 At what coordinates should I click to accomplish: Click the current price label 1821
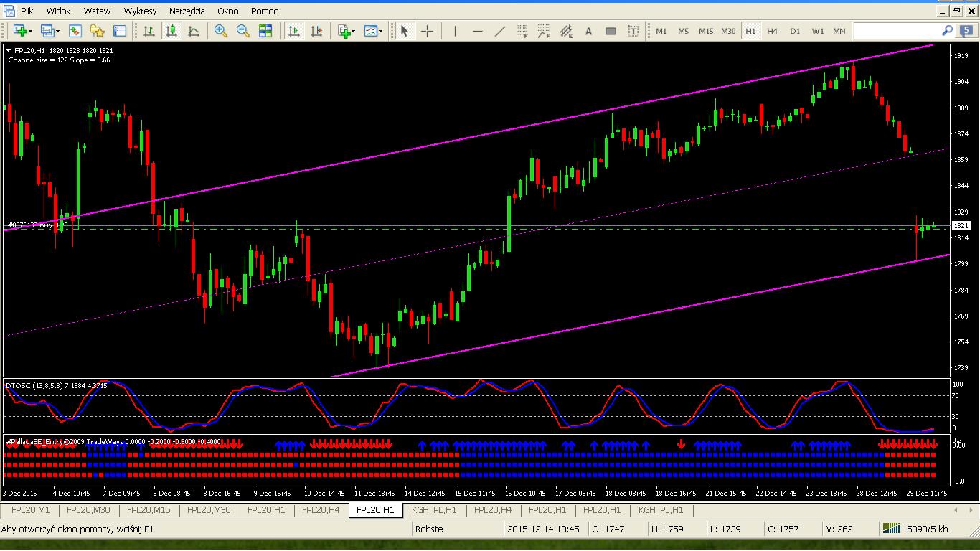pyautogui.click(x=961, y=225)
